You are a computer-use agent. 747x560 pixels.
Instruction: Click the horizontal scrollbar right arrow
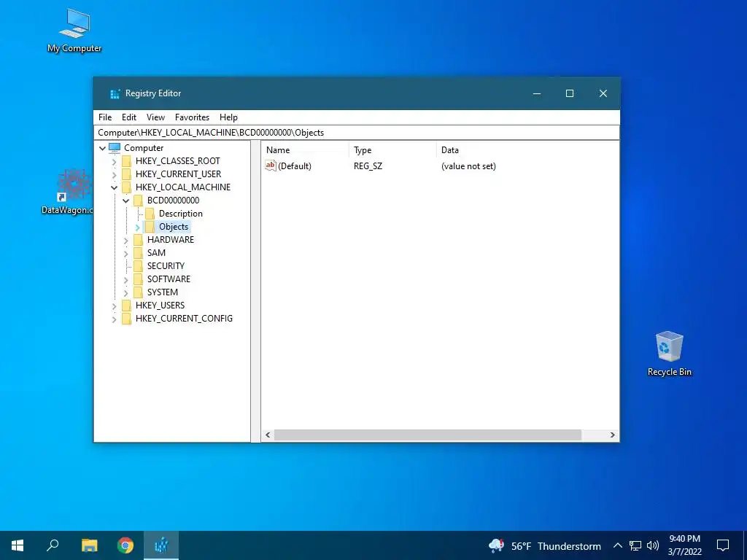pyautogui.click(x=613, y=435)
